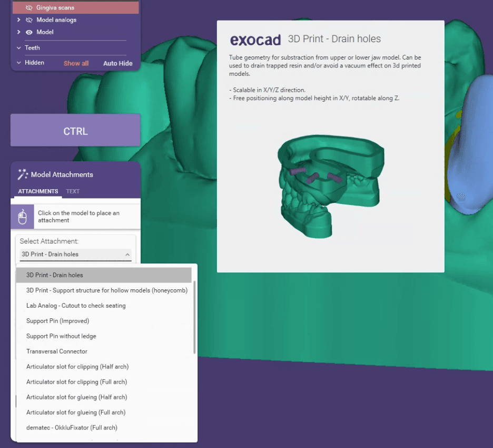Click the CTRL button
Viewport: 493px width, 448px height.
(75, 131)
